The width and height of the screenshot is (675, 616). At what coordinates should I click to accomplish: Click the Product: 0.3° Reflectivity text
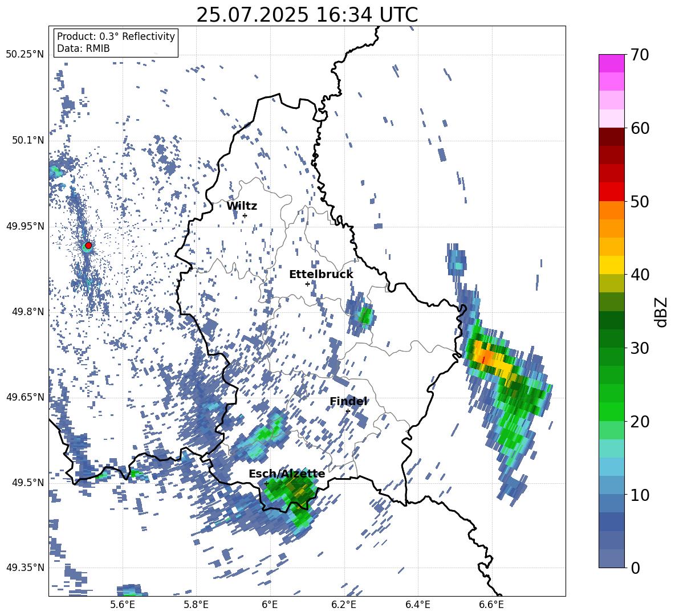(116, 36)
